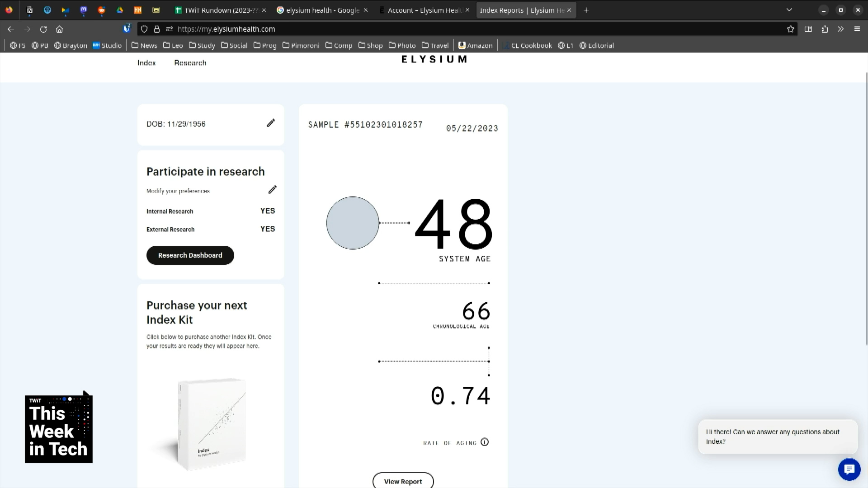Bookmark this page with star icon
868x488 pixels.
click(x=790, y=29)
